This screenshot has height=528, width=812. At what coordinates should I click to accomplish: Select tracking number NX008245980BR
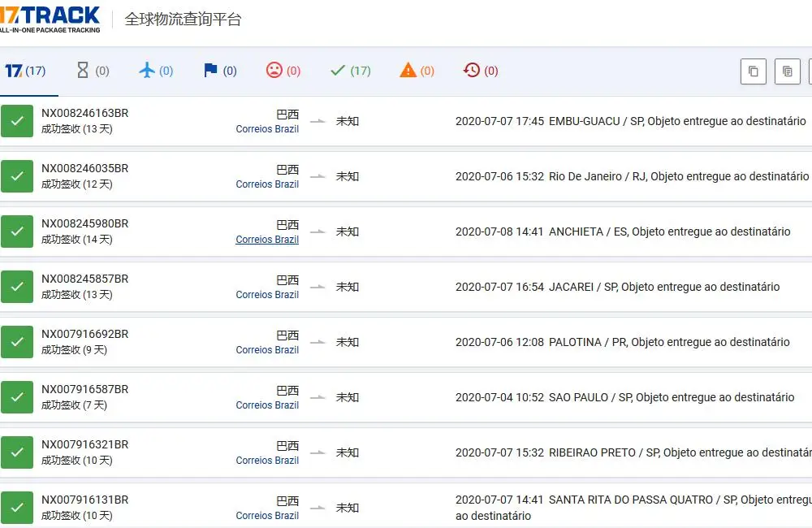[85, 223]
